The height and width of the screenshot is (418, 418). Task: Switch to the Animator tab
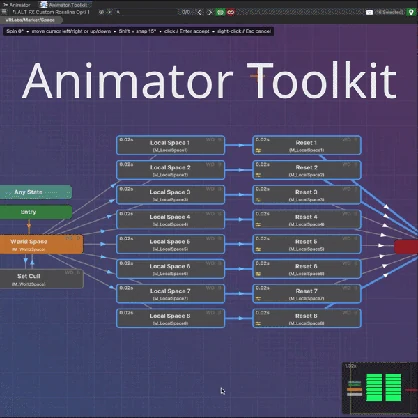tap(17, 5)
